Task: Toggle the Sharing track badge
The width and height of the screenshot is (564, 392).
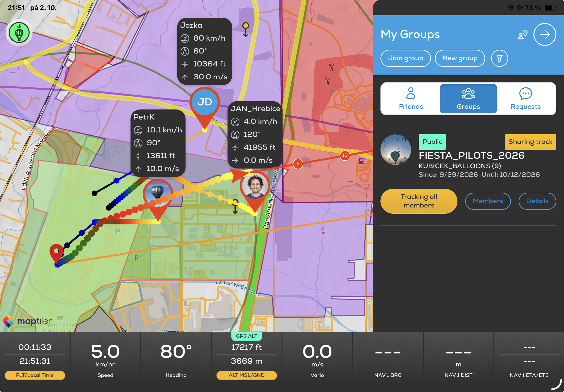Action: [530, 142]
